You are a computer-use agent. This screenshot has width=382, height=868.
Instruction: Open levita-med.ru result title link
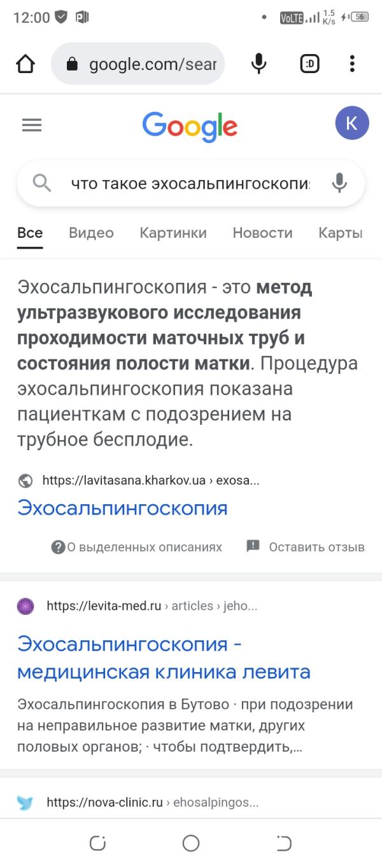164,658
